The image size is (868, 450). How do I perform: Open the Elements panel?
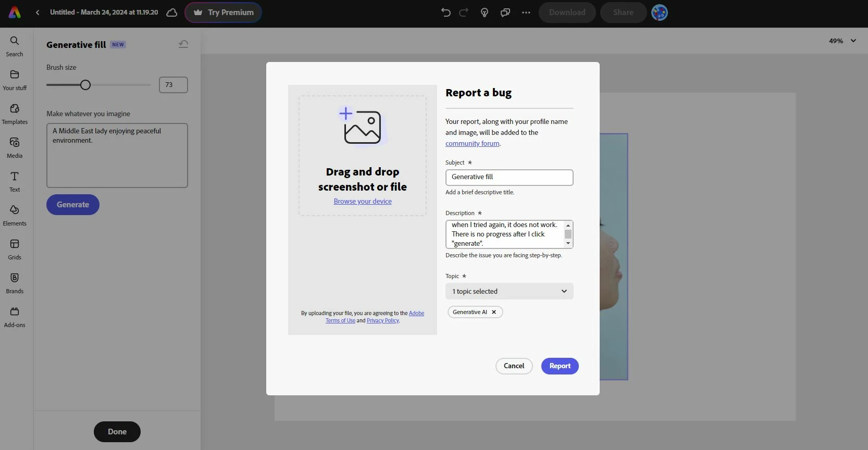pos(15,216)
